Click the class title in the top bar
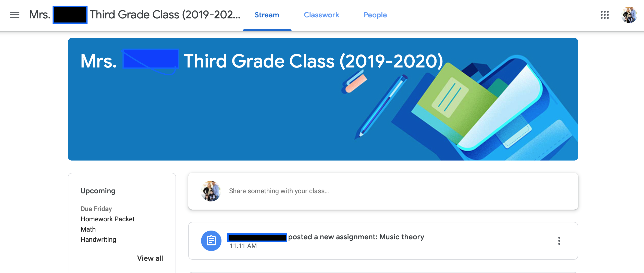This screenshot has height=273, width=644. pyautogui.click(x=135, y=15)
